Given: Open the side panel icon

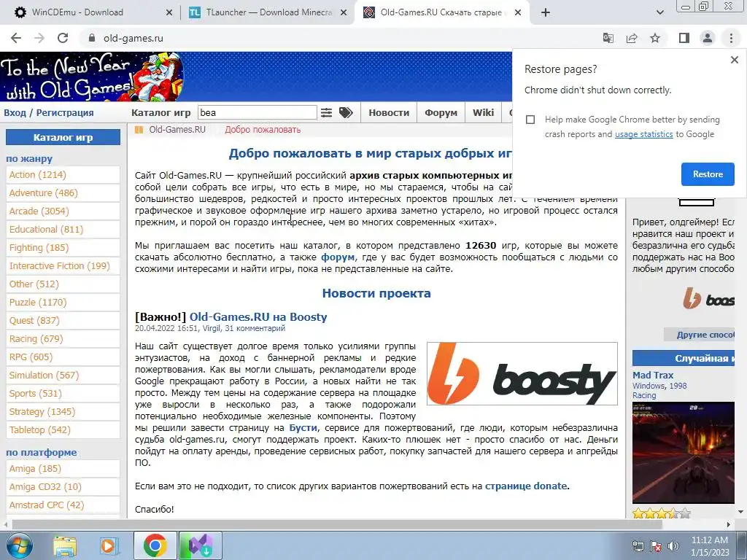Looking at the screenshot, I should pos(684,38).
